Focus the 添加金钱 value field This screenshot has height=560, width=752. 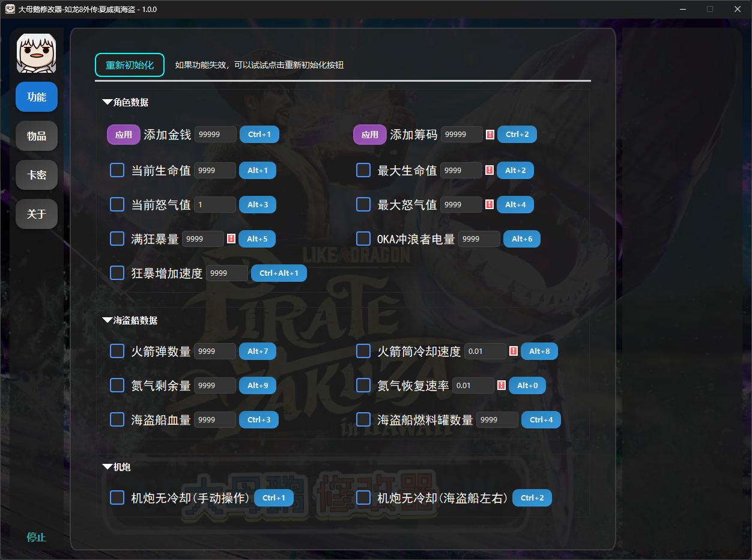pos(216,135)
